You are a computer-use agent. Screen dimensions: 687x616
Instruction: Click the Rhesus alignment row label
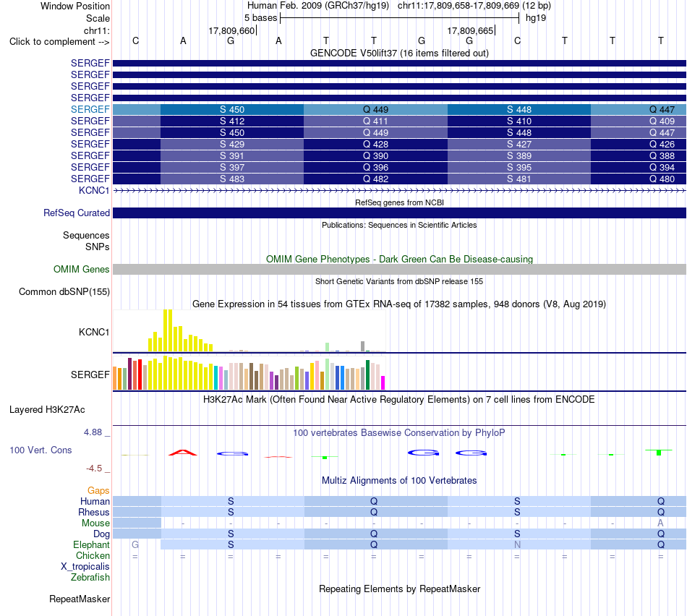[x=94, y=512]
